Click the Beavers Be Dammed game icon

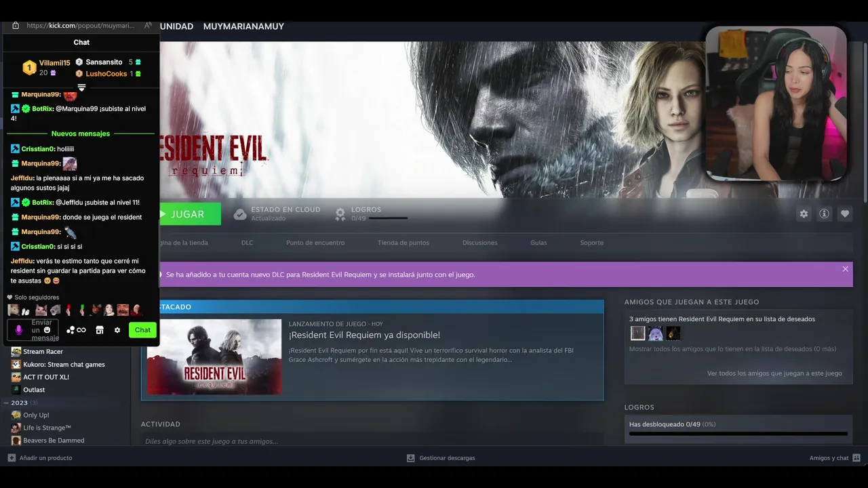(16, 441)
